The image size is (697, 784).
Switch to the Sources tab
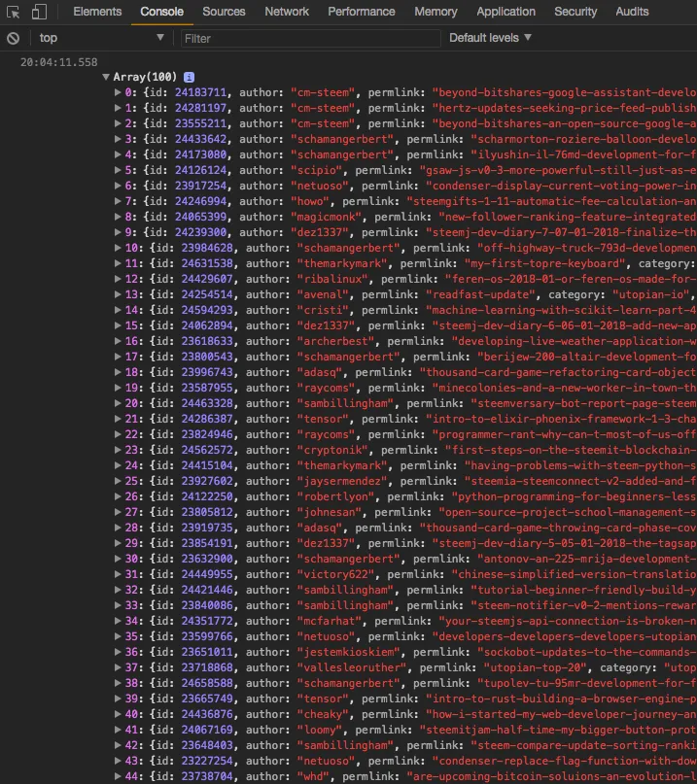[224, 12]
